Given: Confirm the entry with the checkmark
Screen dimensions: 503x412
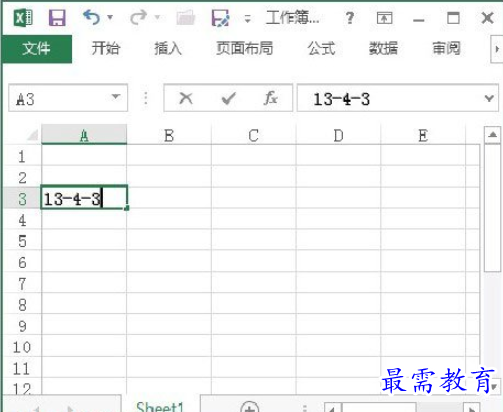Looking at the screenshot, I should coord(229,98).
